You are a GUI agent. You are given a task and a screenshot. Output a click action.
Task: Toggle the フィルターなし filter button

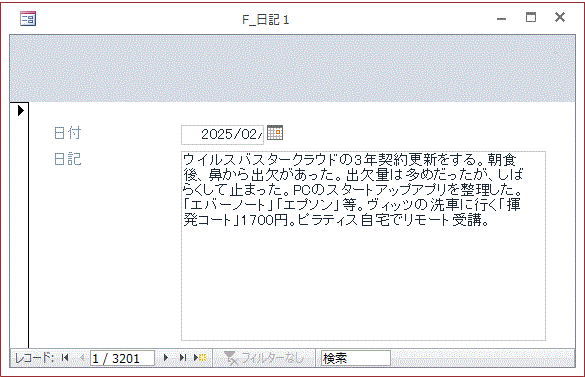pyautogui.click(x=264, y=358)
